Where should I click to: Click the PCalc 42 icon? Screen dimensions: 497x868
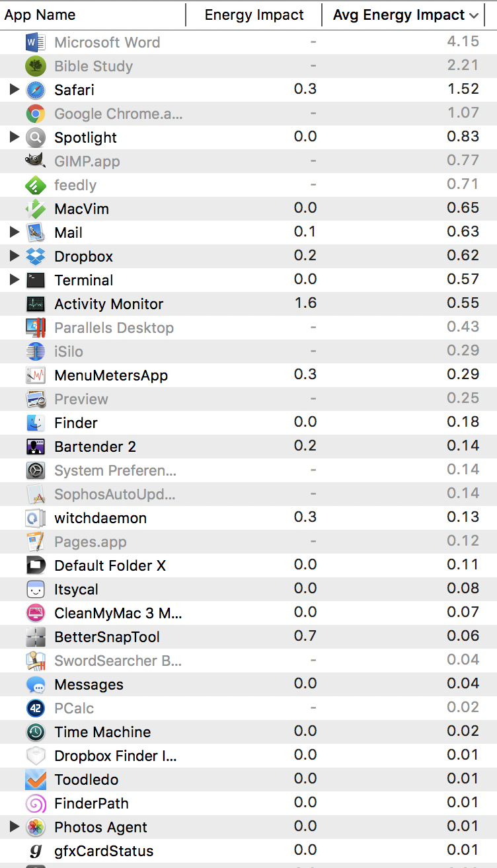(x=35, y=709)
